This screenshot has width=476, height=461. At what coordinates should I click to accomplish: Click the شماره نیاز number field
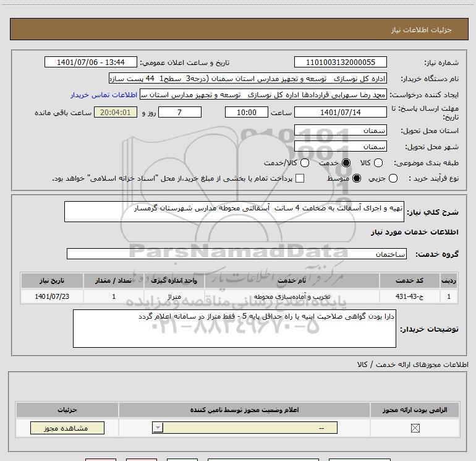tap(340, 62)
